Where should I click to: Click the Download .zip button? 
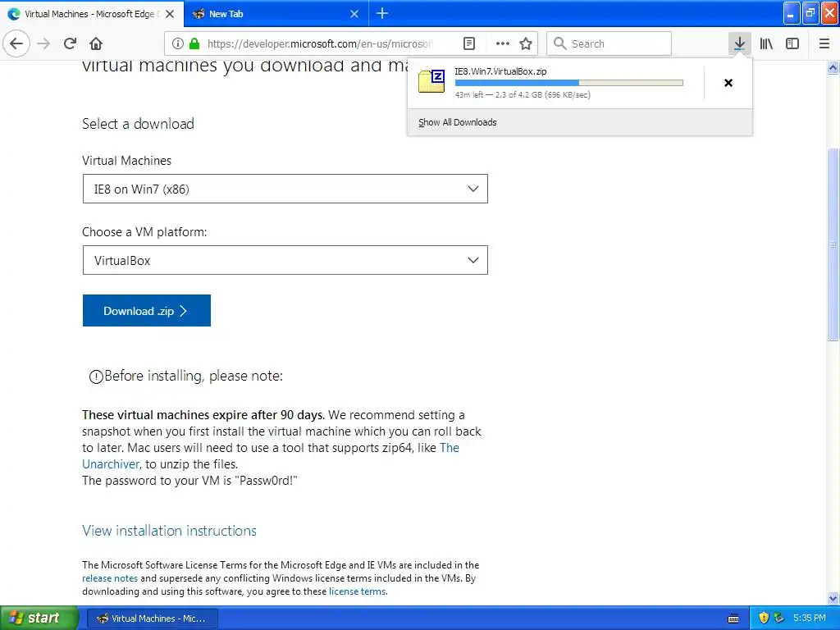click(147, 311)
